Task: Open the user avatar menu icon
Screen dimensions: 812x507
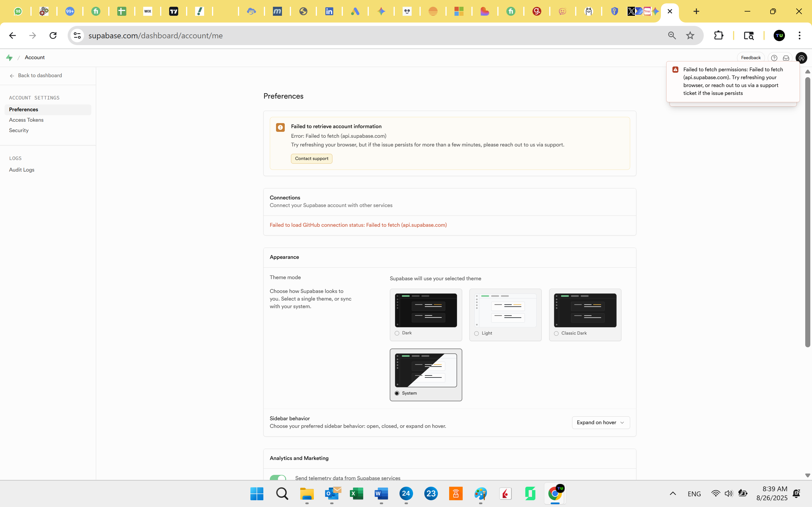Action: [801, 58]
